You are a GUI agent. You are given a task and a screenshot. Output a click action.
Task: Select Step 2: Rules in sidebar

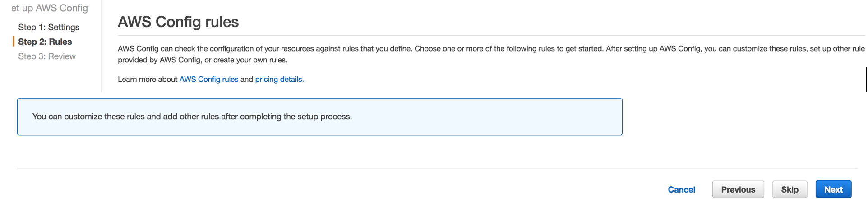(45, 42)
